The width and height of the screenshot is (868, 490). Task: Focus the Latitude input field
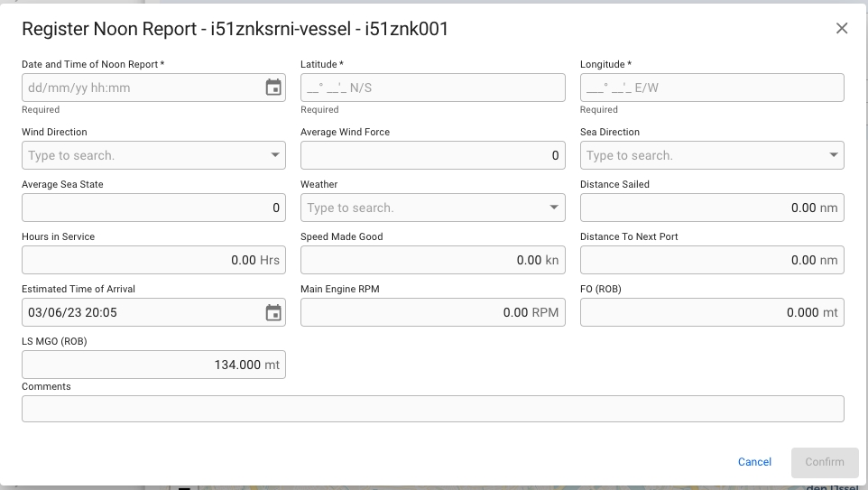coord(432,88)
